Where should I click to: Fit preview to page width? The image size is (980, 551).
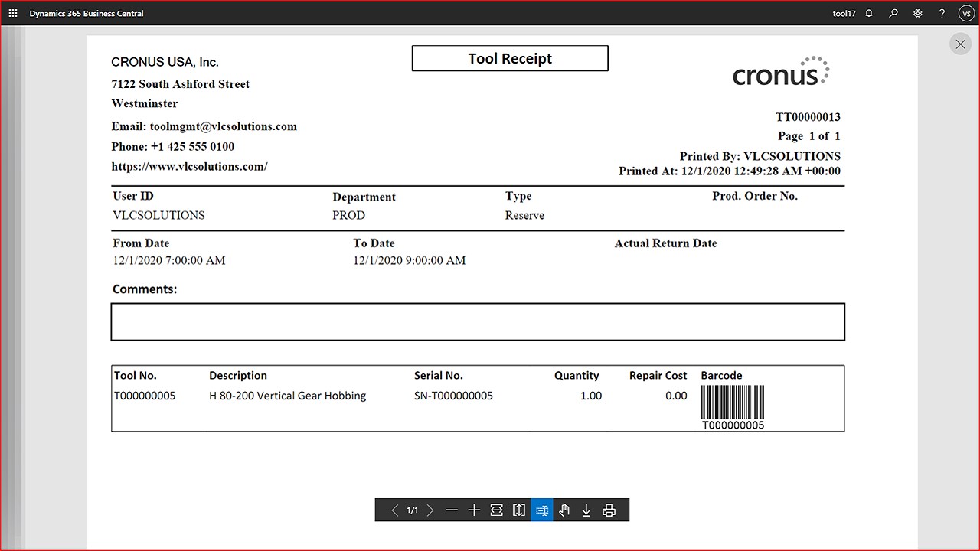click(497, 510)
